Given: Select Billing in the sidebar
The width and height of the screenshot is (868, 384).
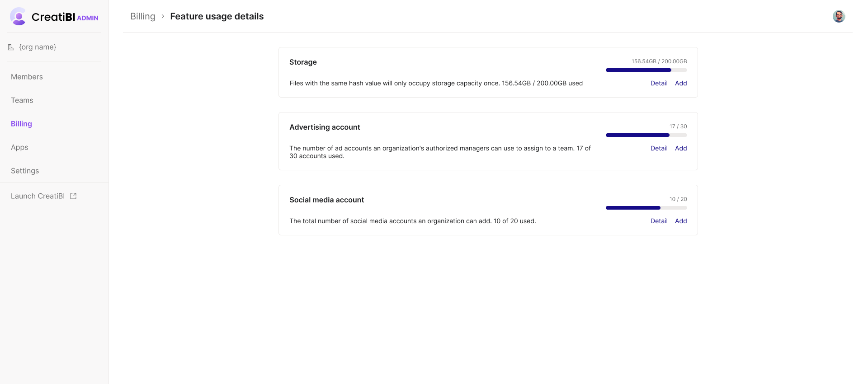Looking at the screenshot, I should 21,124.
